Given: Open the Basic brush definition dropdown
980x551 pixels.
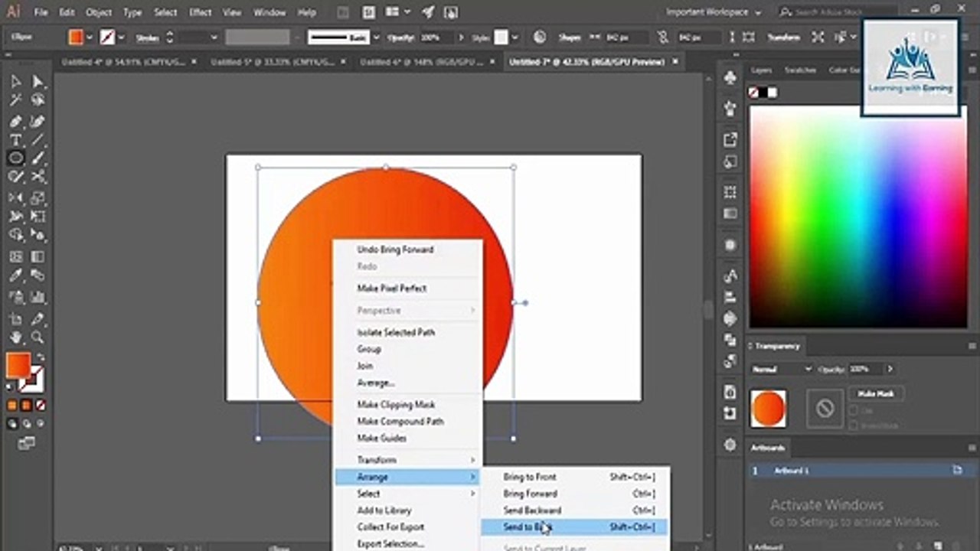Looking at the screenshot, I should [376, 37].
